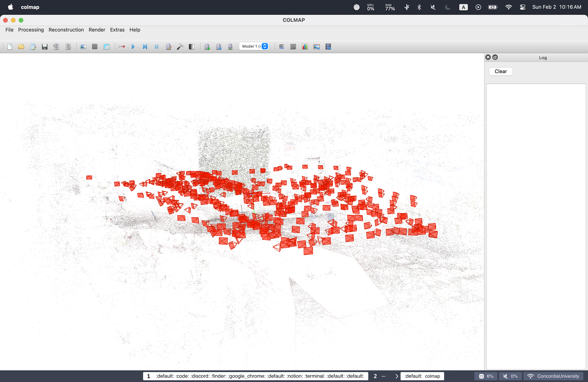Open macOS Control Center in the menu bar
Viewport: 588px width, 382px height.
[522, 7]
